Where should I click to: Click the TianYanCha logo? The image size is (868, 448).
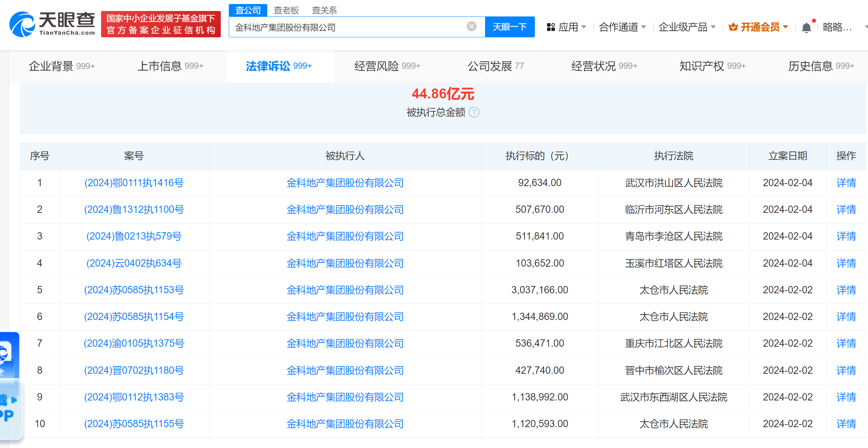[x=52, y=24]
